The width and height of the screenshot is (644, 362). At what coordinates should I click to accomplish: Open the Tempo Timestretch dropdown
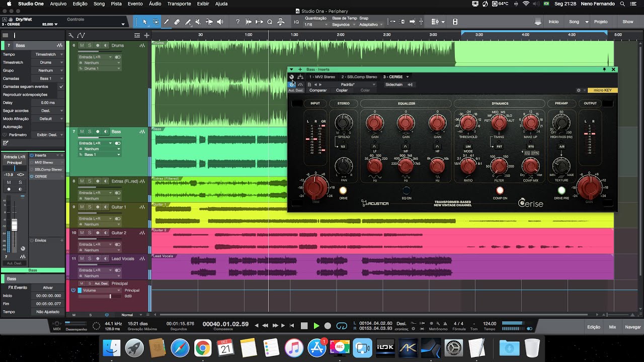pos(48,54)
